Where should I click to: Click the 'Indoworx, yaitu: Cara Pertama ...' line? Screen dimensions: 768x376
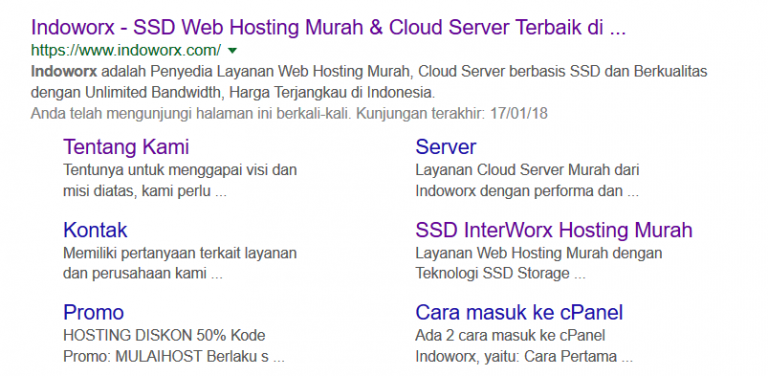click(x=524, y=356)
